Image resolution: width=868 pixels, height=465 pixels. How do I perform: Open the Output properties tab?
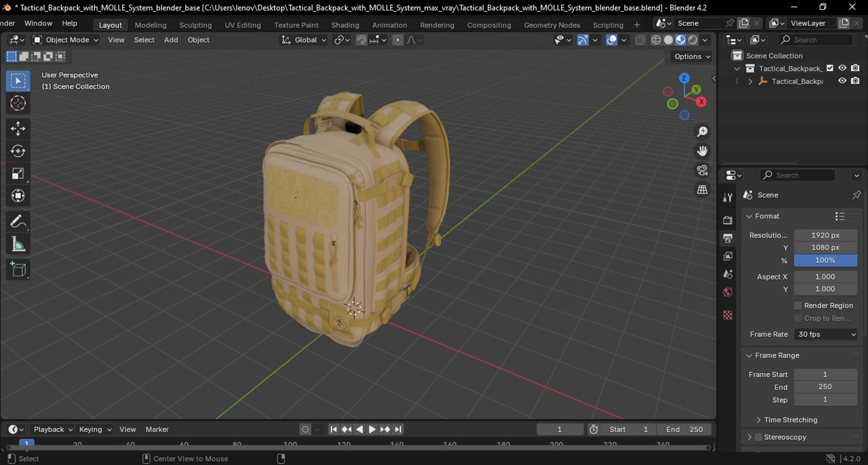(727, 238)
